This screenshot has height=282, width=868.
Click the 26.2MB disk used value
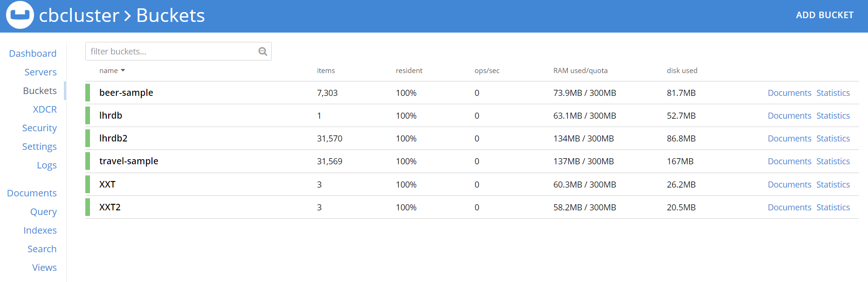click(681, 184)
